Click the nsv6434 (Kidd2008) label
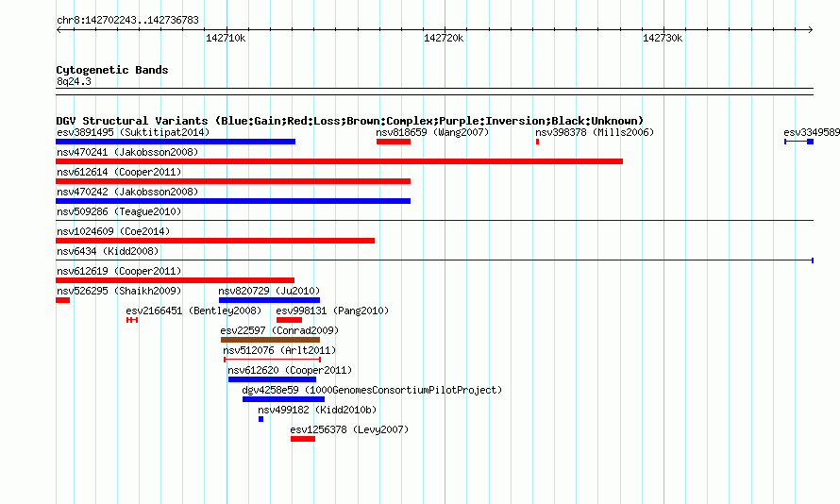The image size is (840, 504). pyautogui.click(x=108, y=251)
